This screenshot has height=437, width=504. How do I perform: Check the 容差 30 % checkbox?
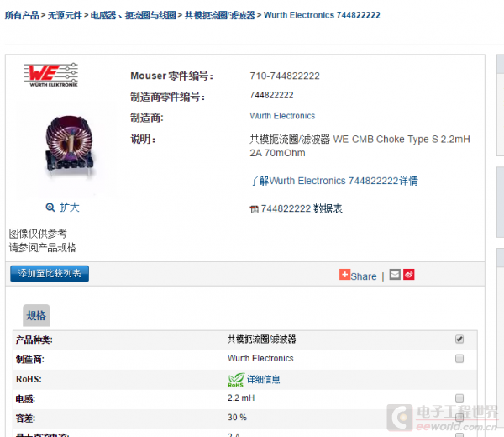point(459,418)
